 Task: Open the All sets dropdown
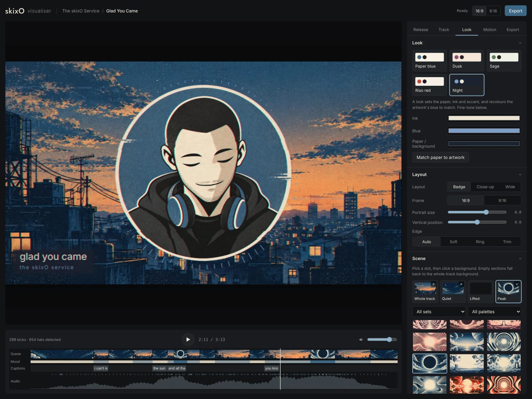point(439,312)
